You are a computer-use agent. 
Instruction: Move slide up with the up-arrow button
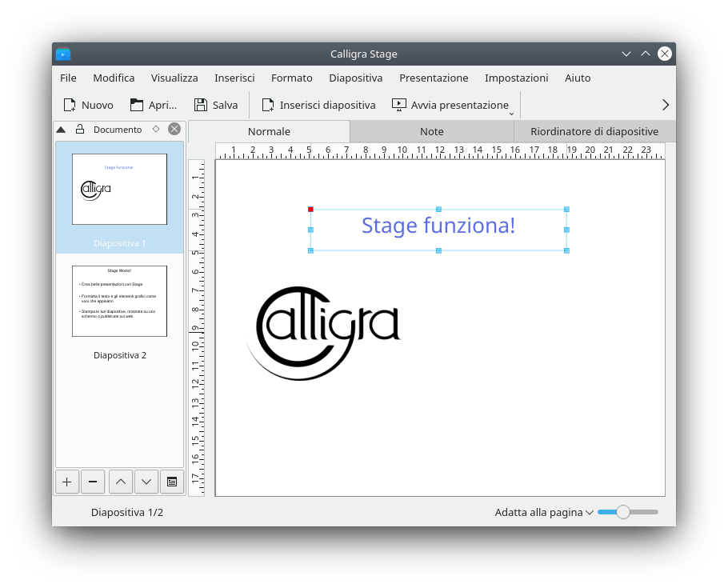point(120,482)
